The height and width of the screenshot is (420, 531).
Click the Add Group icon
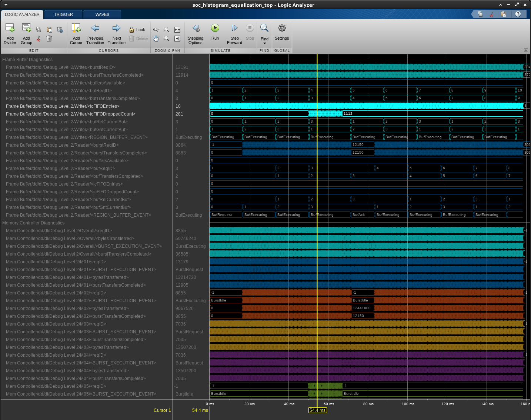point(26,29)
